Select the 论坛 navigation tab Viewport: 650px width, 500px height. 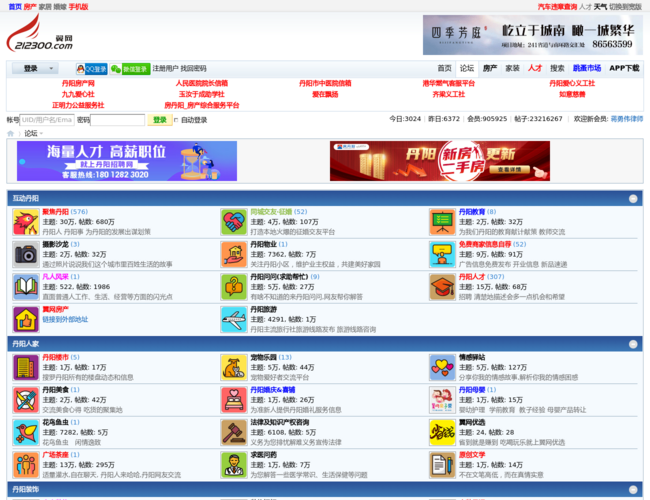click(x=467, y=68)
